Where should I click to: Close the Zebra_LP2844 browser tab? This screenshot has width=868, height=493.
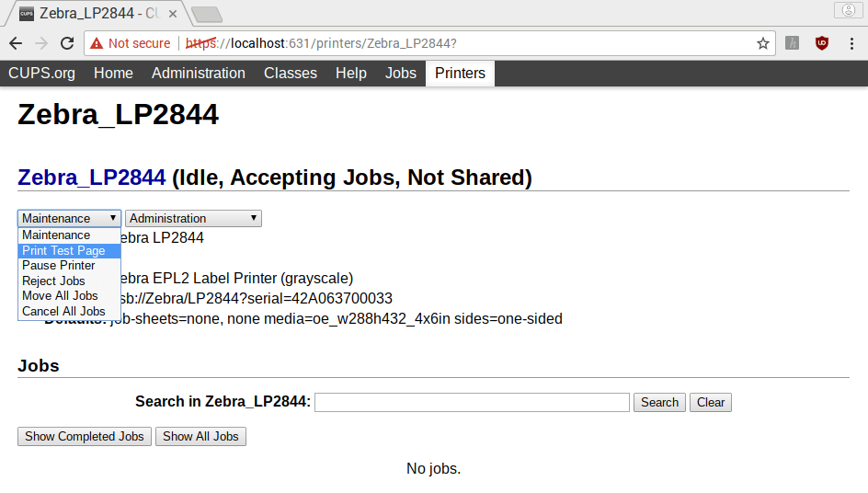click(x=173, y=14)
